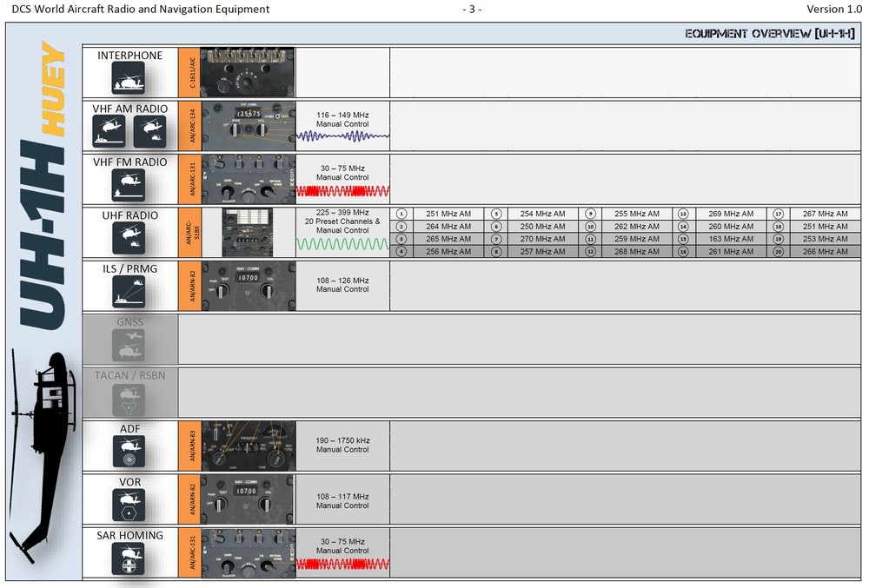Select the UHF RADIO helicopter icon

128,238
